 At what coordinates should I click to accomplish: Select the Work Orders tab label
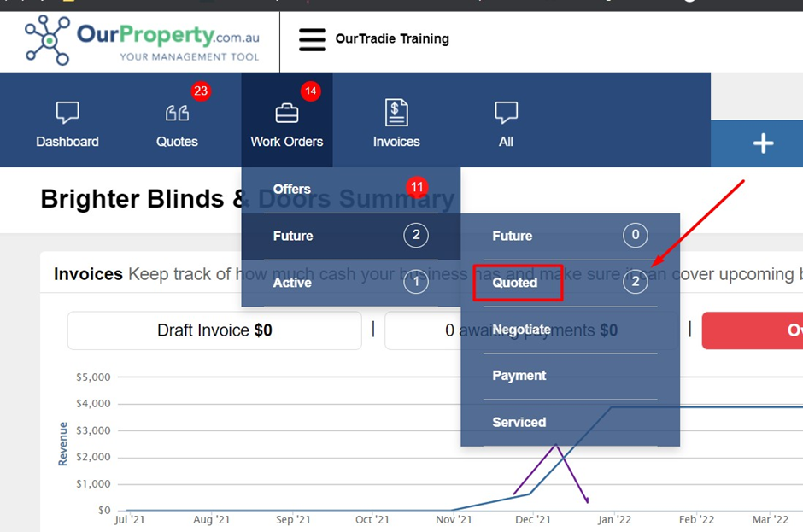tap(287, 142)
